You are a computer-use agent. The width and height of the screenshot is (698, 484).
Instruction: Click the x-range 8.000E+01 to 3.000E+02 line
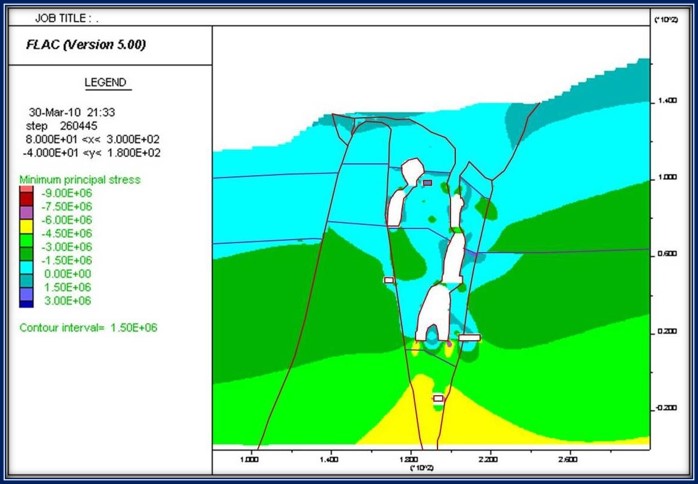point(90,140)
